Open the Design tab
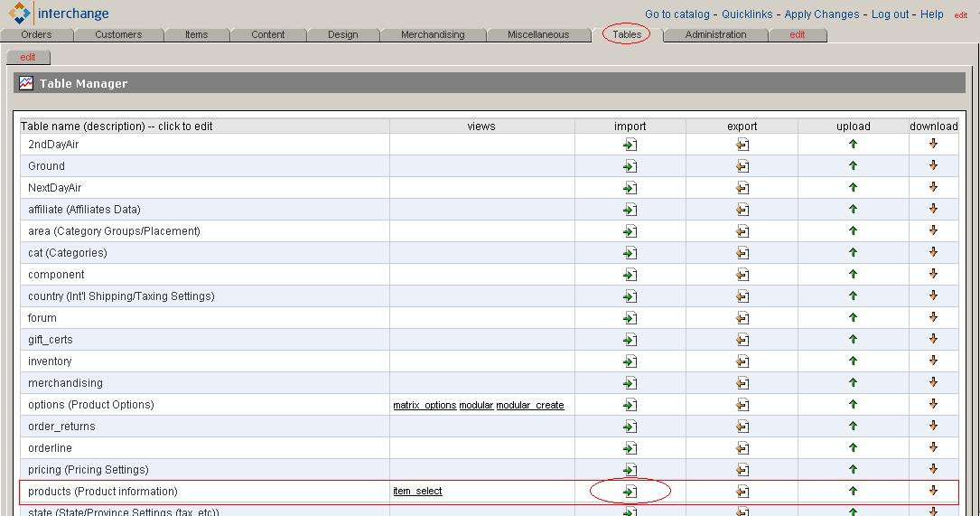The height and width of the screenshot is (516, 980). click(342, 35)
